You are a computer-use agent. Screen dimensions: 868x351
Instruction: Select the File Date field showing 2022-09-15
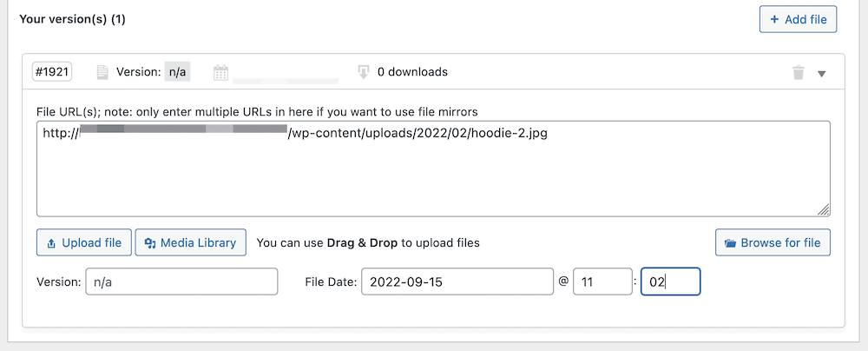click(x=457, y=282)
